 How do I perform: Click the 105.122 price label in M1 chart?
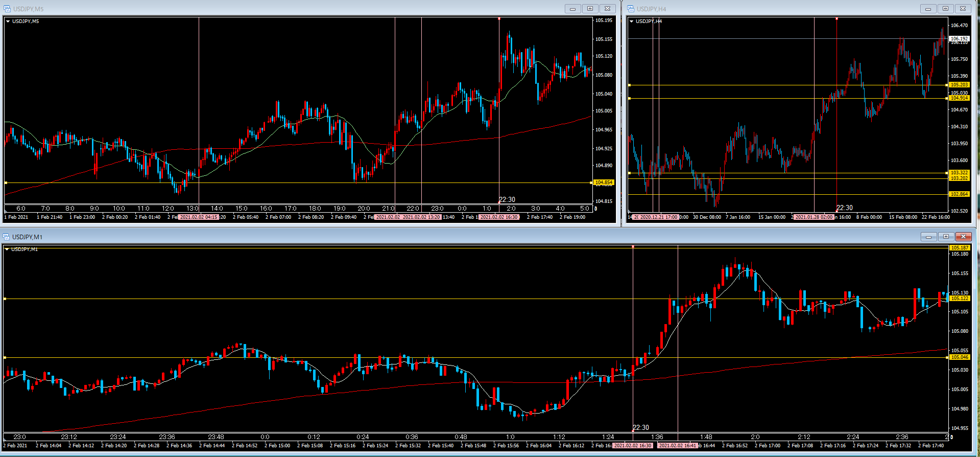tap(959, 299)
